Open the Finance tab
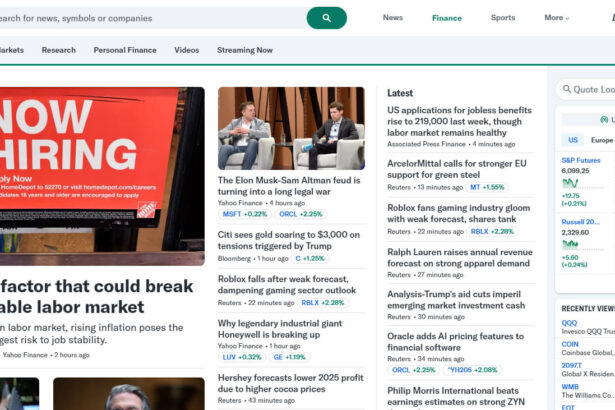Image resolution: width=615 pixels, height=410 pixels. pyautogui.click(x=447, y=18)
